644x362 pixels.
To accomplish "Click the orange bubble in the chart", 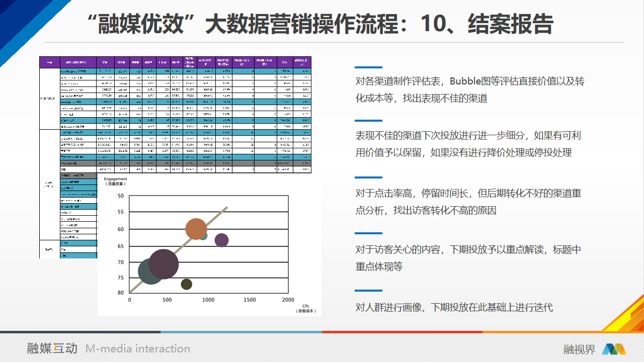I will click(x=196, y=229).
